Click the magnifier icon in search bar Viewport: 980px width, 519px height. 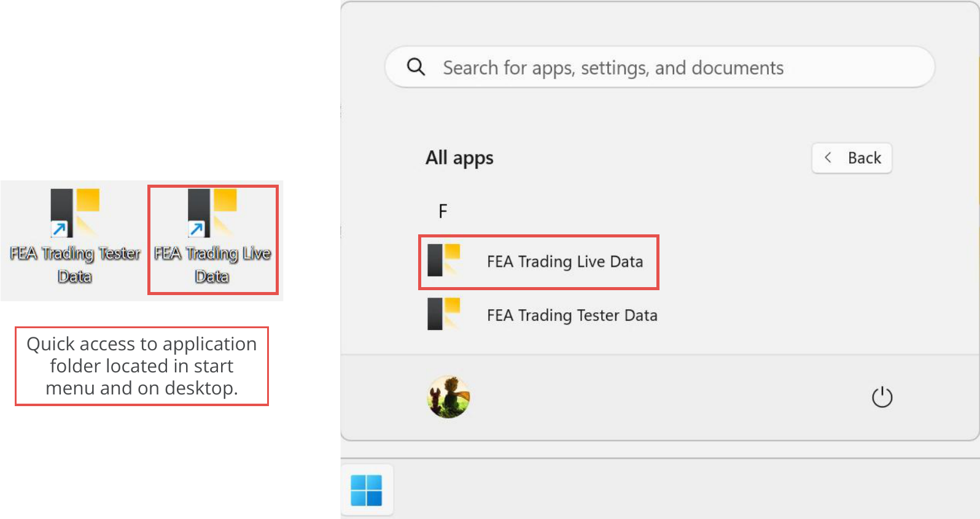(x=416, y=67)
